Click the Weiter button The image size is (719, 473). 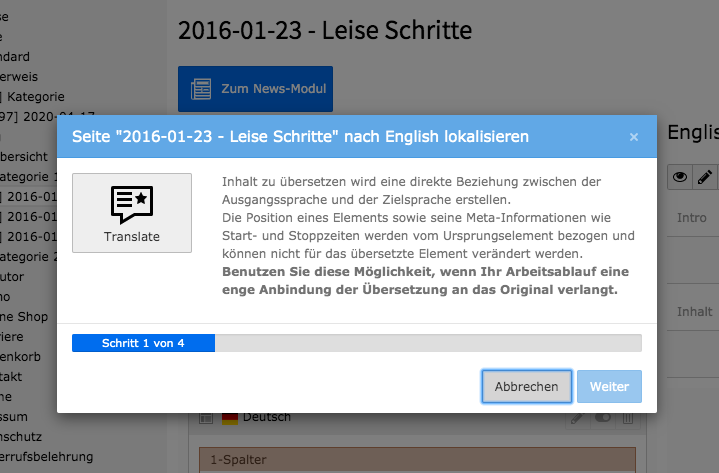point(609,386)
